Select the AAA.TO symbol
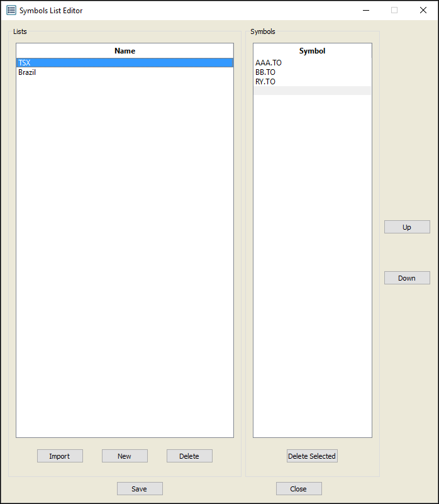Image resolution: width=439 pixels, height=504 pixels. [x=269, y=63]
